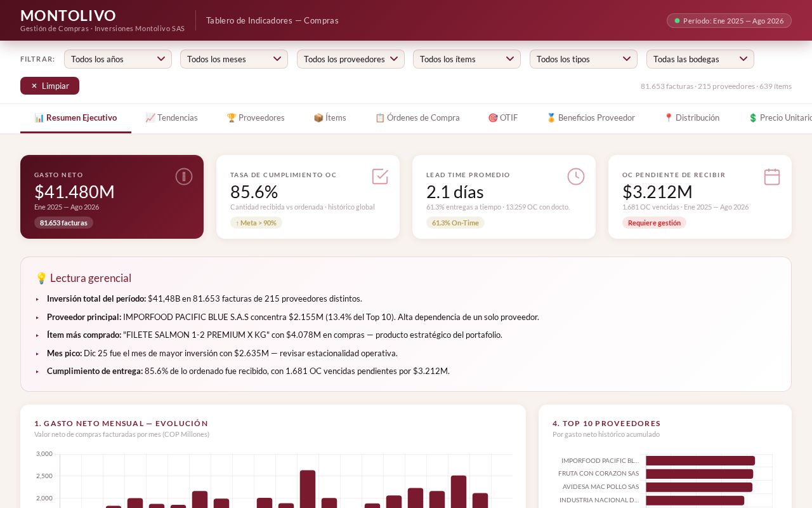Click the medal emoji on Beneficios Proveedor tab
Image resolution: width=812 pixels, height=508 pixels.
click(x=551, y=118)
